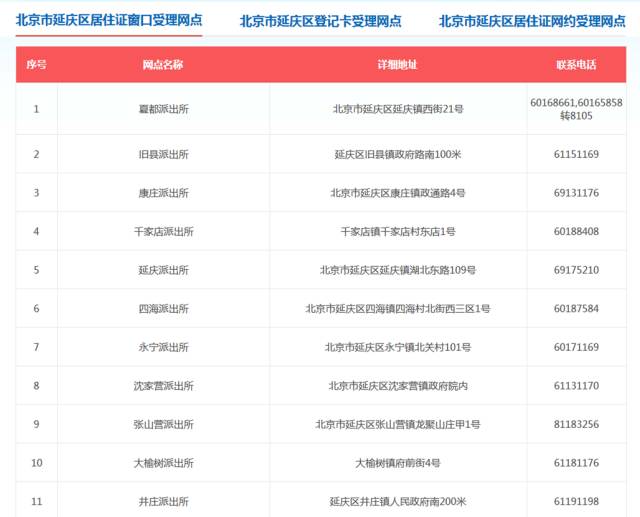Viewport: 640px width, 517px height.
Task: Click phone number 69175210
Action: click(x=576, y=270)
